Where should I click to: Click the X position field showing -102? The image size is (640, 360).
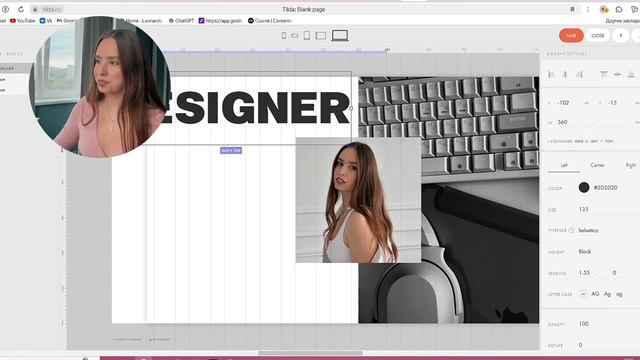point(564,103)
